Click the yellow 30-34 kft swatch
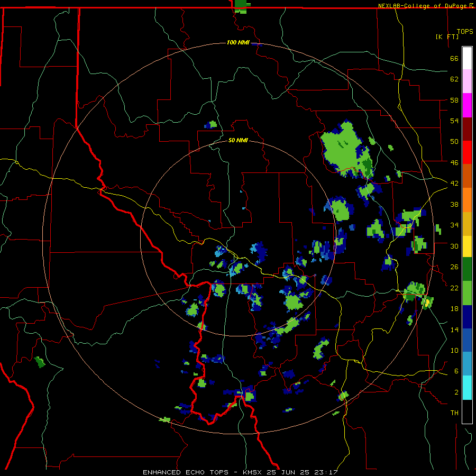The image size is (476, 476). point(467,246)
